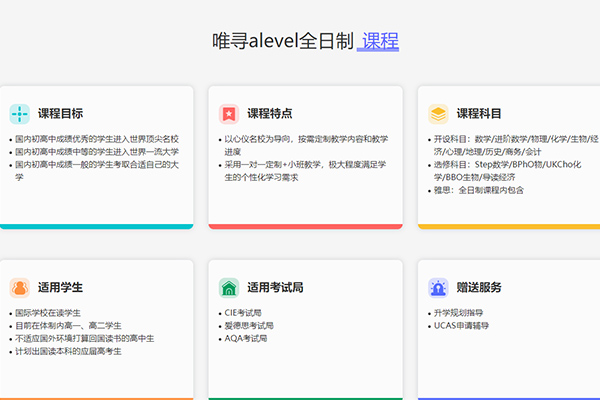Click the bullet 国际学校在读学生

click(x=48, y=313)
